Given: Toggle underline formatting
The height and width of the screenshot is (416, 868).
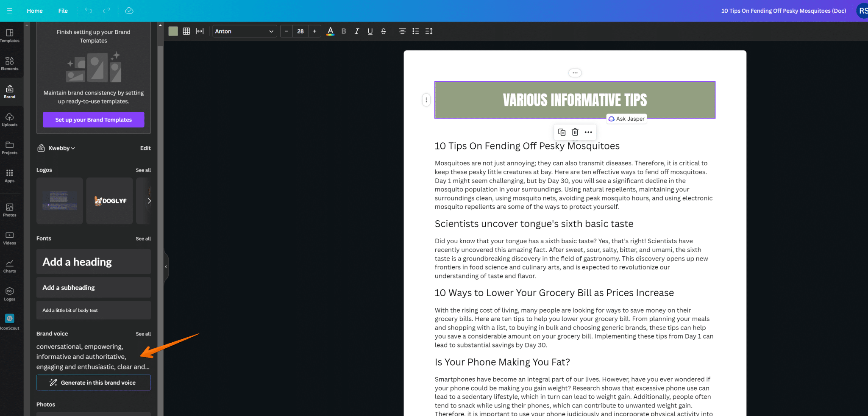Looking at the screenshot, I should point(370,31).
